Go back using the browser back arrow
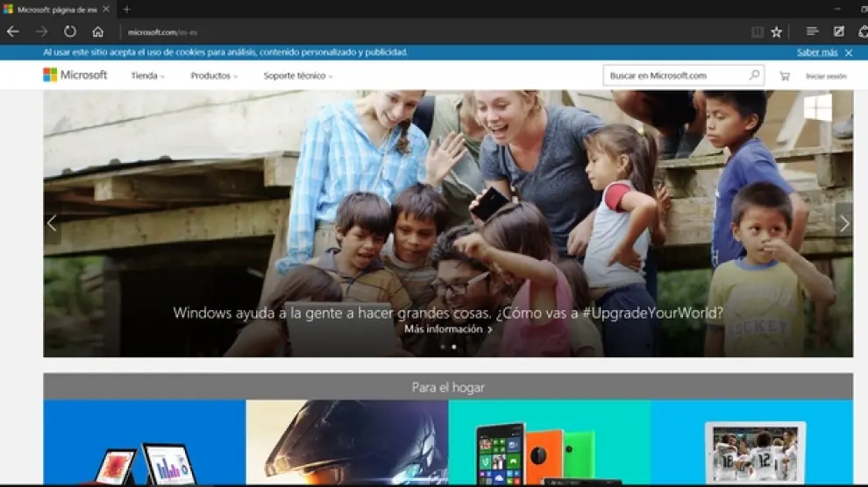868x487 pixels. click(x=12, y=32)
